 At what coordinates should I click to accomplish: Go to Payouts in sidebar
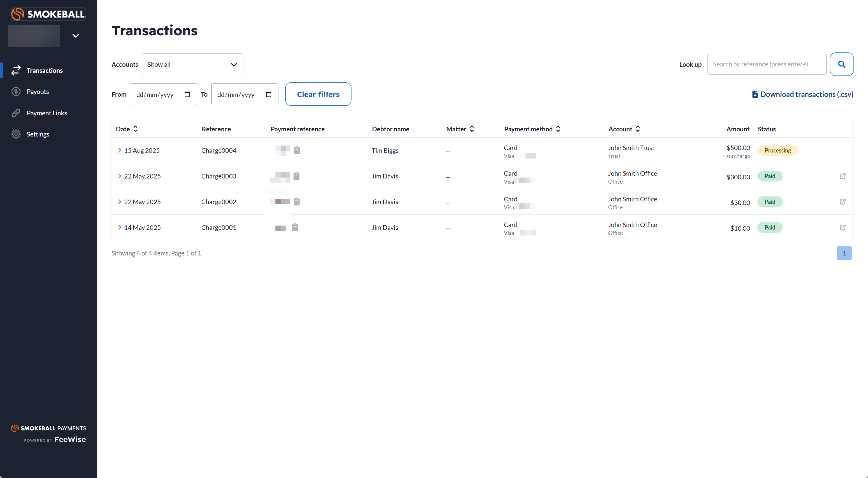click(x=38, y=91)
